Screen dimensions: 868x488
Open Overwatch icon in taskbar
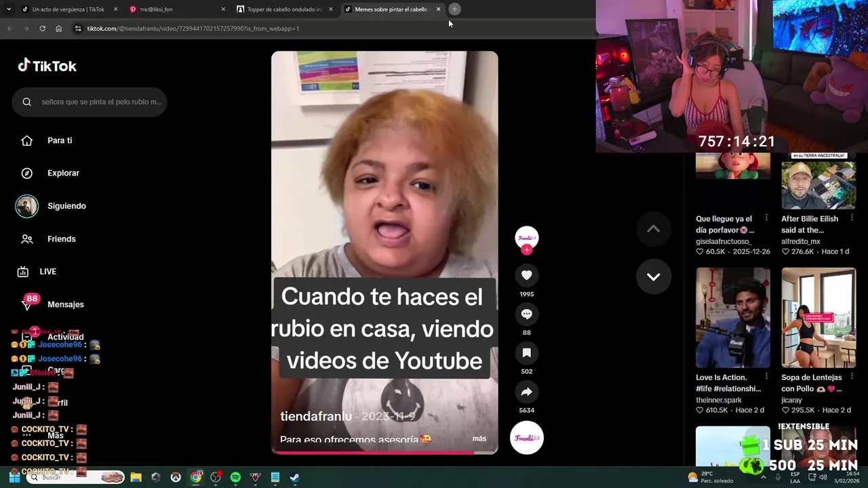coord(176,477)
